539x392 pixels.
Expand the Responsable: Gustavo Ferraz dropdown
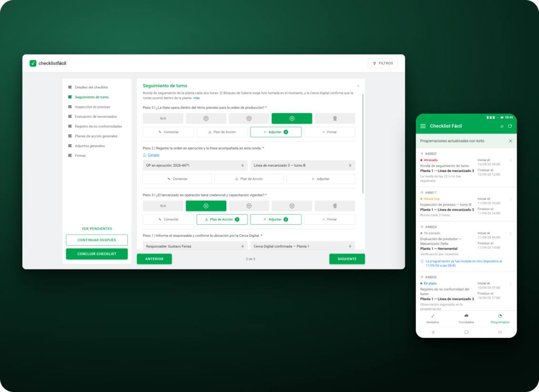pyautogui.click(x=195, y=246)
